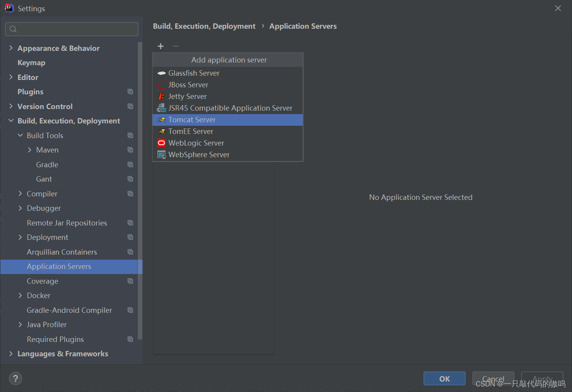Viewport: 572px width, 392px height.
Task: Choose WebLogic Server entry
Action: coord(228,143)
